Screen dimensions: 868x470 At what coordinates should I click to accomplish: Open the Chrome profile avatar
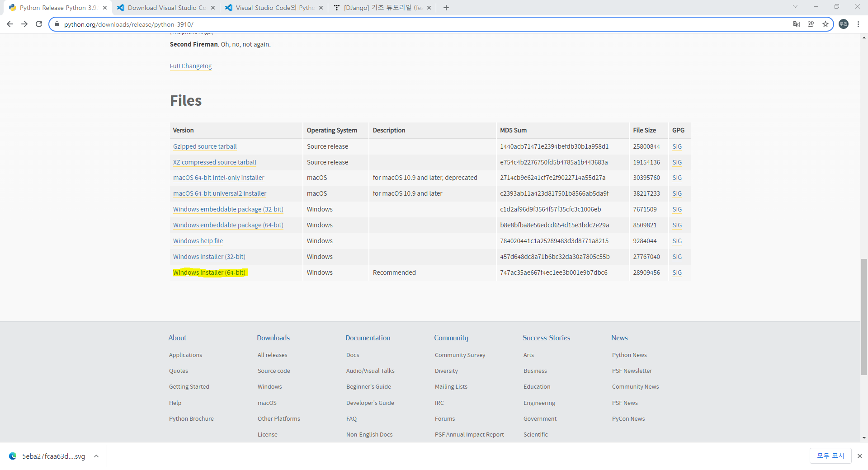844,24
